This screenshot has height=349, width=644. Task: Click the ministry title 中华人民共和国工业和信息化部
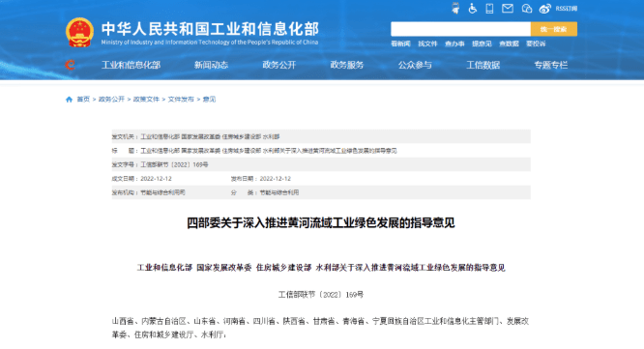point(210,29)
